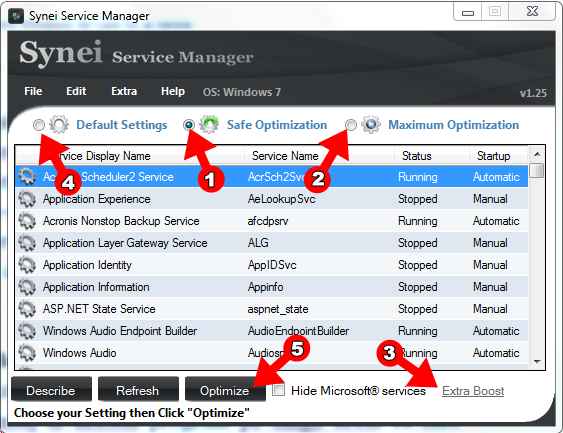Viewport: 563px width, 433px height.
Task: Click the AeLookupSvc service name cell
Action: [282, 199]
